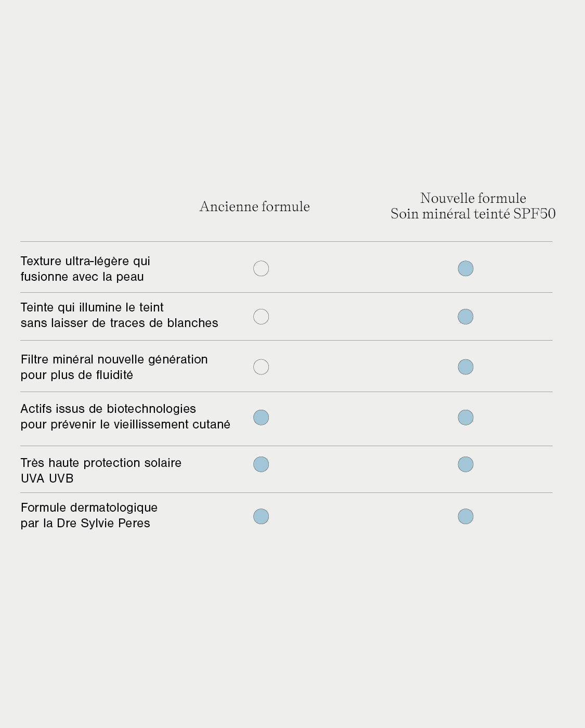Click the Filtre minéral nouvelle génération label
Viewport: 585px width, 728px height.
tap(114, 367)
